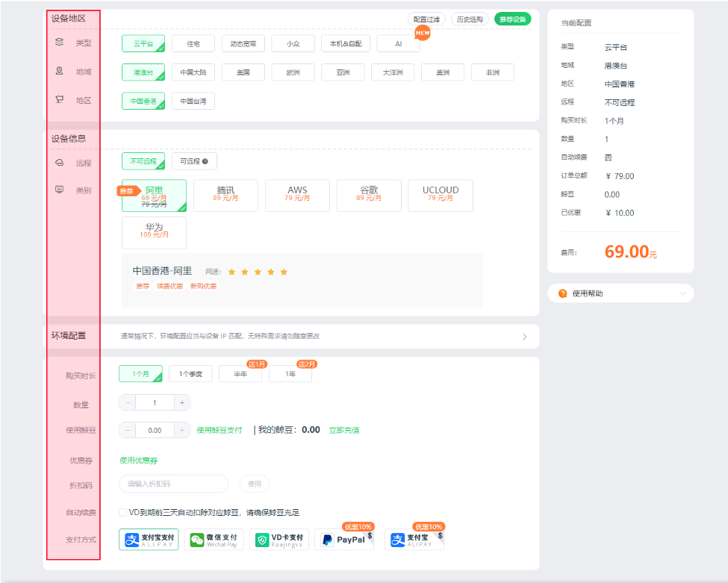728x583 pixels.
Task: Select the 华为 109元/月 provider card
Action: [x=154, y=233]
